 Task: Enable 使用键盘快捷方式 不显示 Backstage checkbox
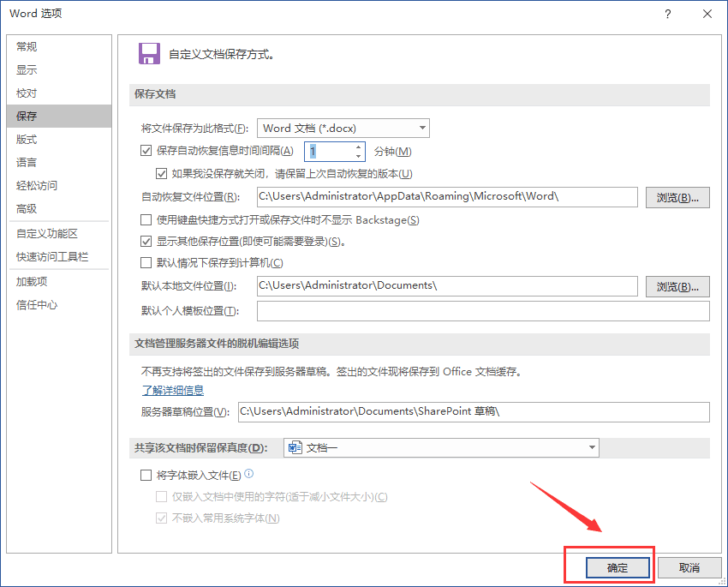[x=146, y=219]
